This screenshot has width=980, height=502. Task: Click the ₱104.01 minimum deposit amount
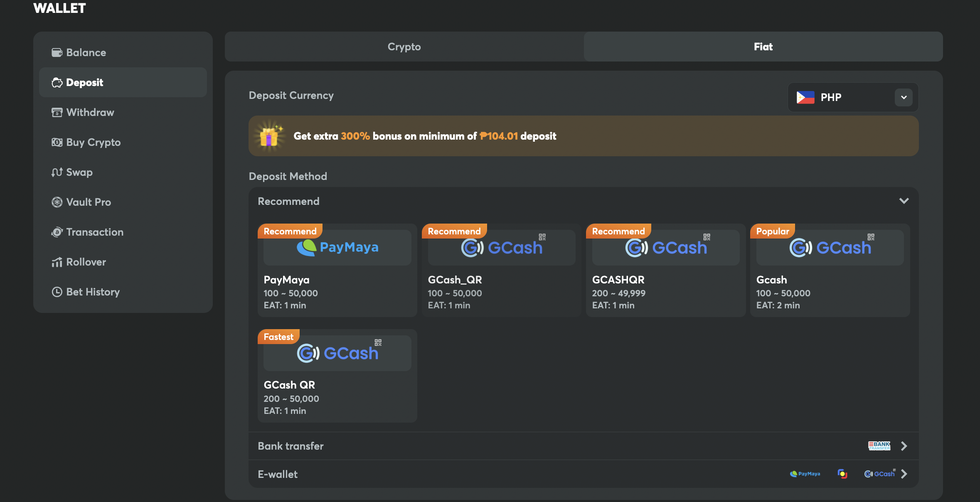(499, 136)
